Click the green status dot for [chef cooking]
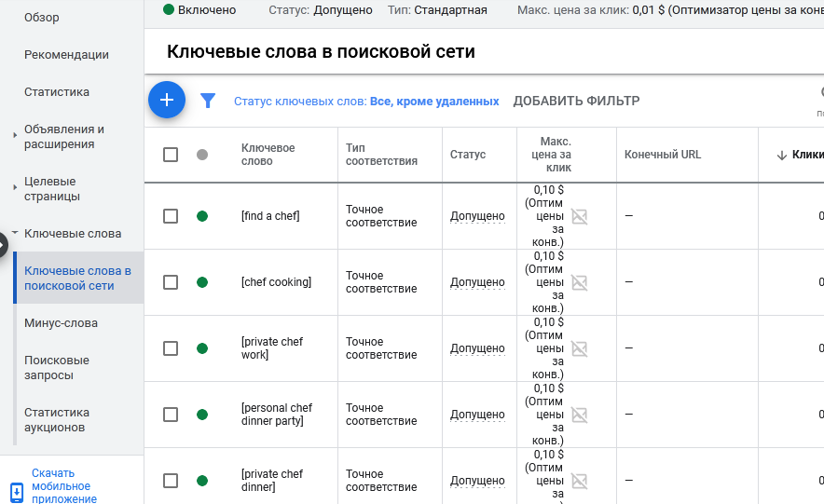 click(202, 282)
